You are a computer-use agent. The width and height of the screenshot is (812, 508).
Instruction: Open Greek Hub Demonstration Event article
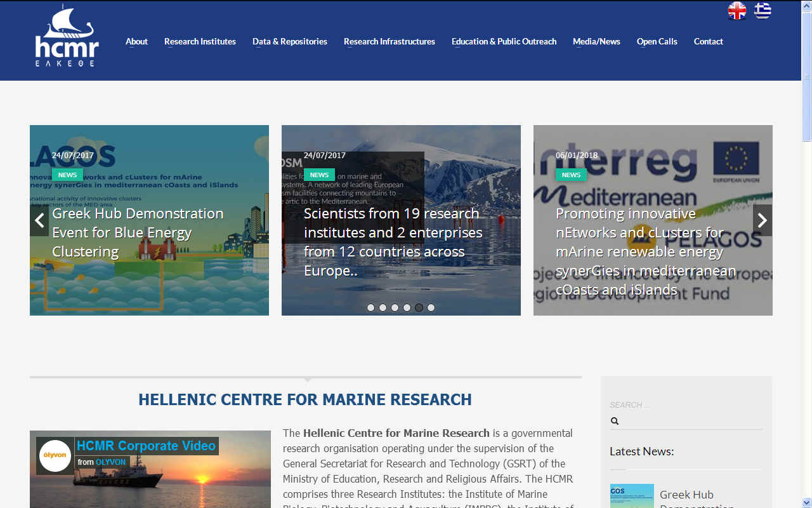point(138,232)
